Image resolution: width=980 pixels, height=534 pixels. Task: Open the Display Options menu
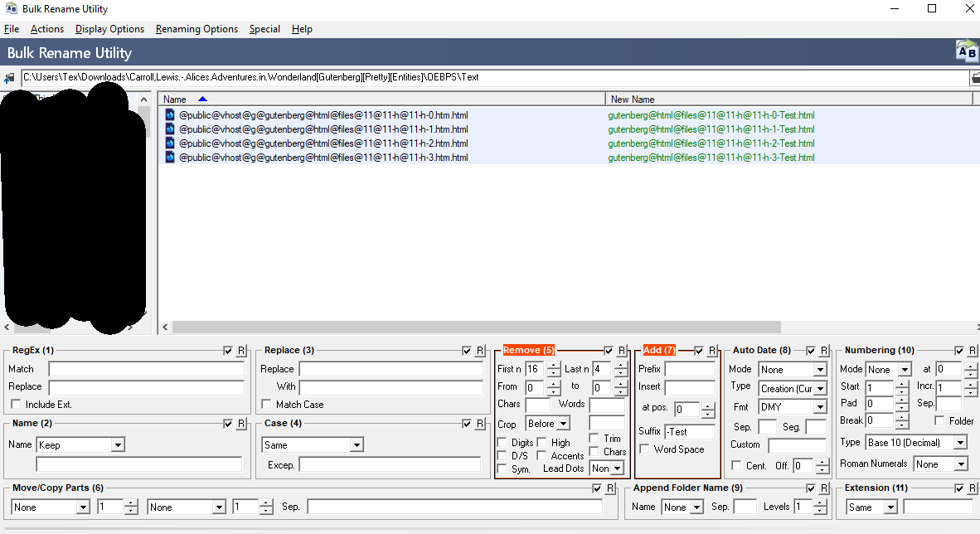coord(109,29)
